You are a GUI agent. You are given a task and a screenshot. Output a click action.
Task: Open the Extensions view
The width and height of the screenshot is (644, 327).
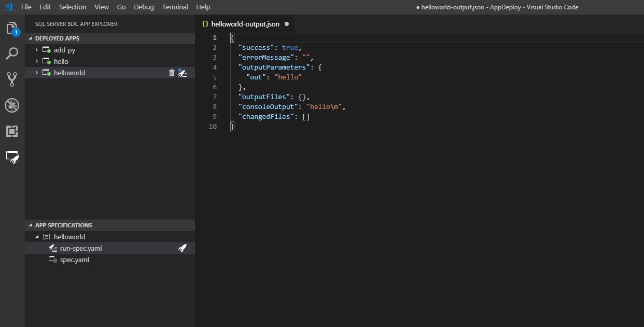(x=12, y=131)
